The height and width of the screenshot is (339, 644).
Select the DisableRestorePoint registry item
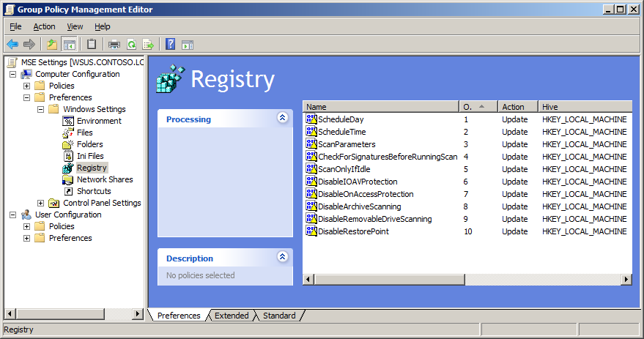[353, 231]
